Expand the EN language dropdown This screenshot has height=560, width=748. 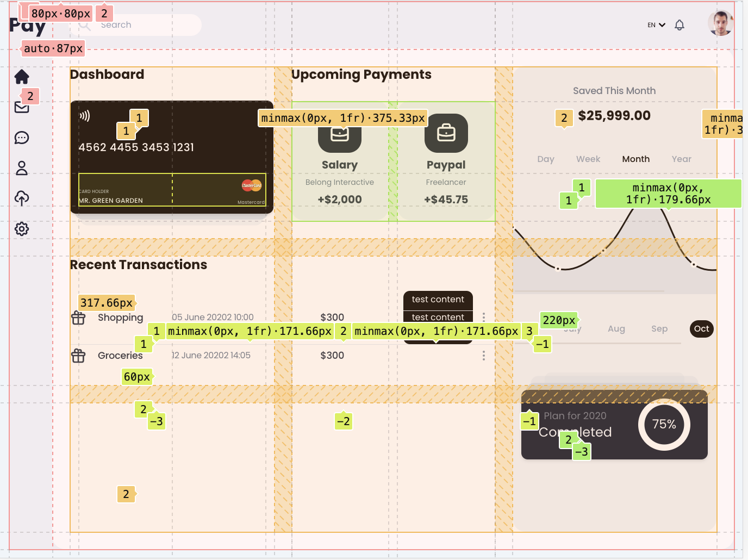tap(656, 24)
